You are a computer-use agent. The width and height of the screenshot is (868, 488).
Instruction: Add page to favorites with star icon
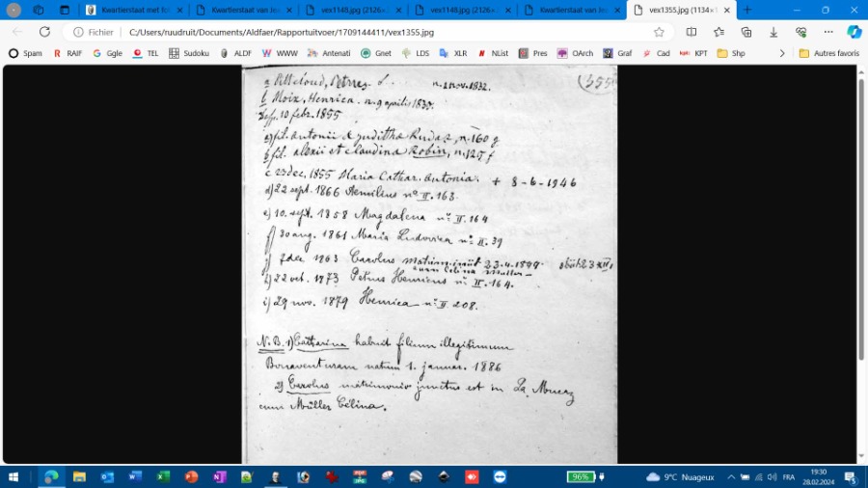click(x=659, y=32)
